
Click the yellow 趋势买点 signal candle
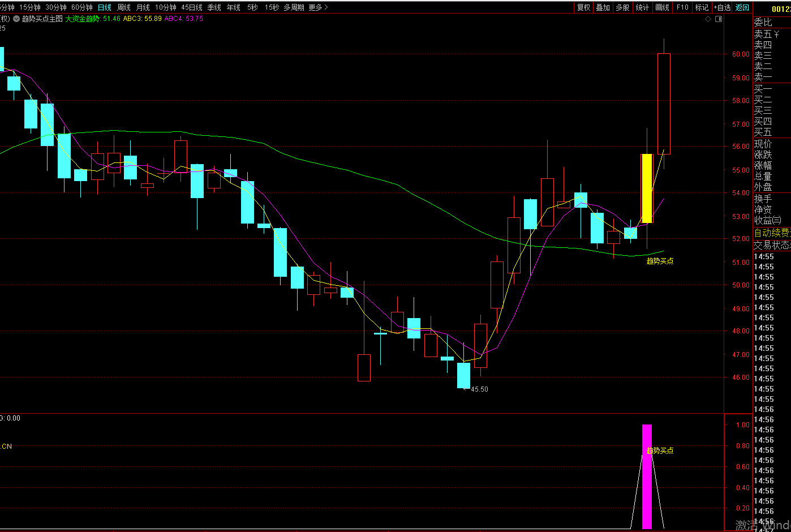pos(647,188)
